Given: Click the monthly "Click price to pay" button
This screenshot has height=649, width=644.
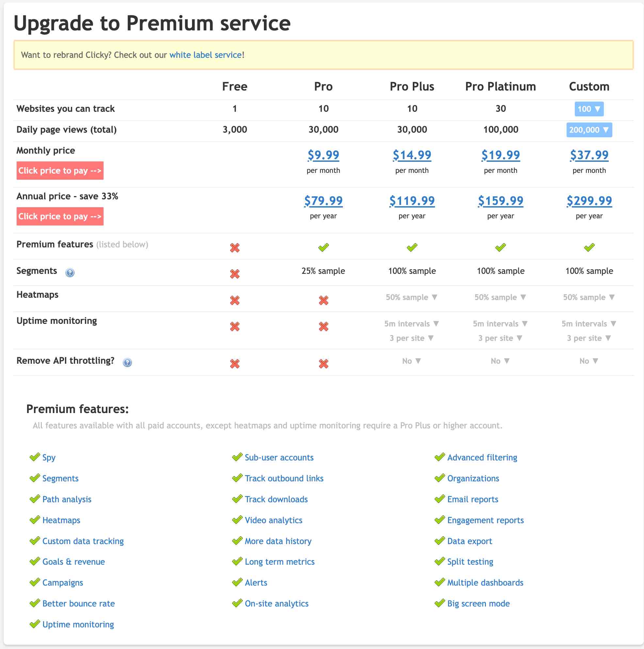Looking at the screenshot, I should coord(60,171).
